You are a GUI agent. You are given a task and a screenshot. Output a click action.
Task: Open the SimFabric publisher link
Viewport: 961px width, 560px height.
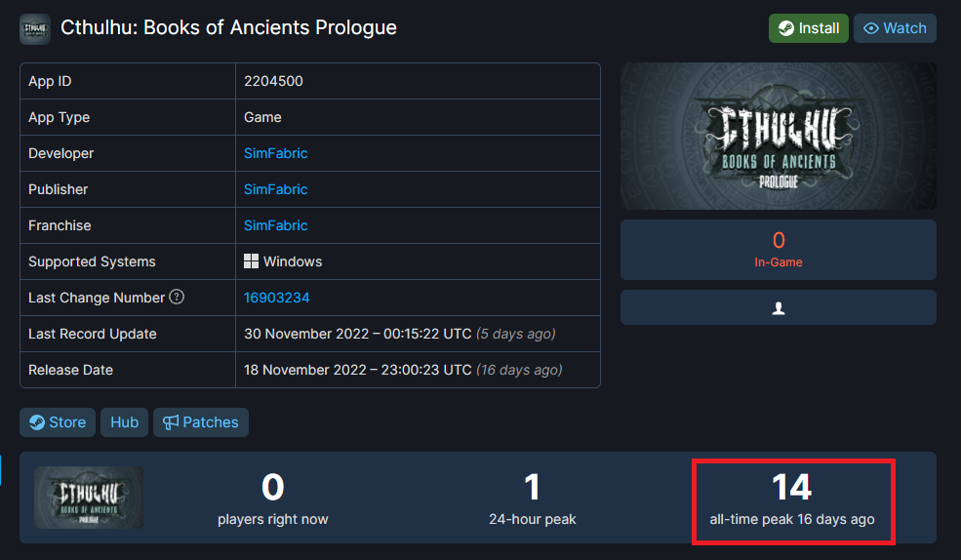275,189
